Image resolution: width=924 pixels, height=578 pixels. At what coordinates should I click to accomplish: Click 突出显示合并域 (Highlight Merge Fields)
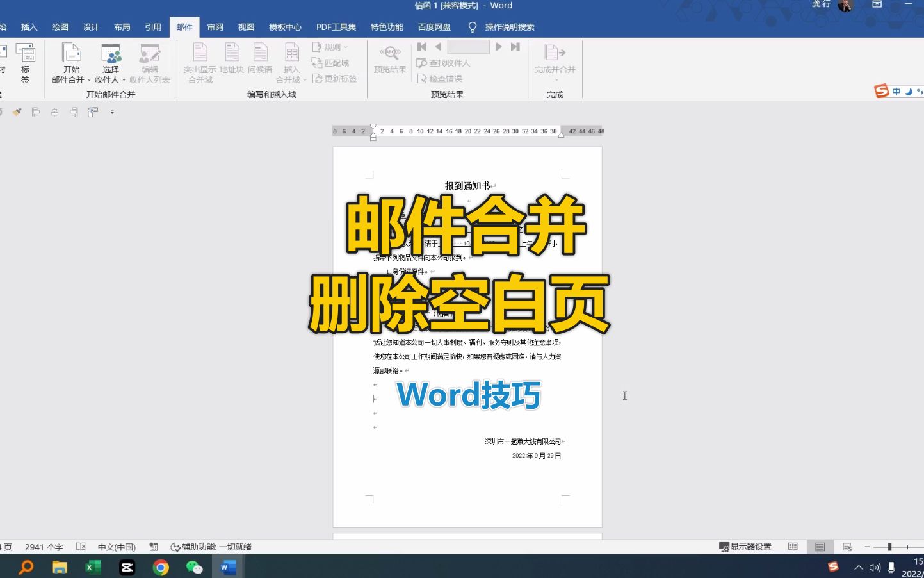click(x=200, y=63)
